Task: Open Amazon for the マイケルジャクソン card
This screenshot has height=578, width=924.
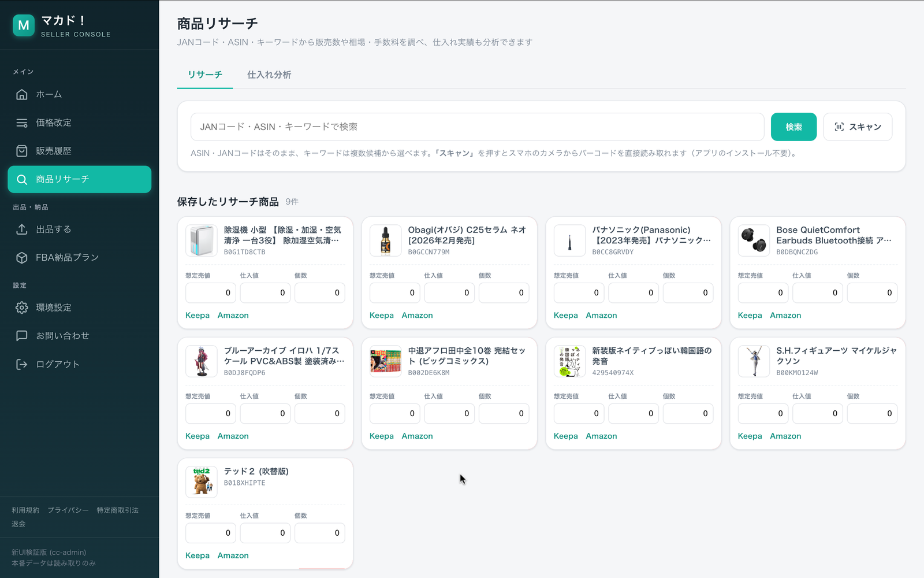Action: (785, 436)
